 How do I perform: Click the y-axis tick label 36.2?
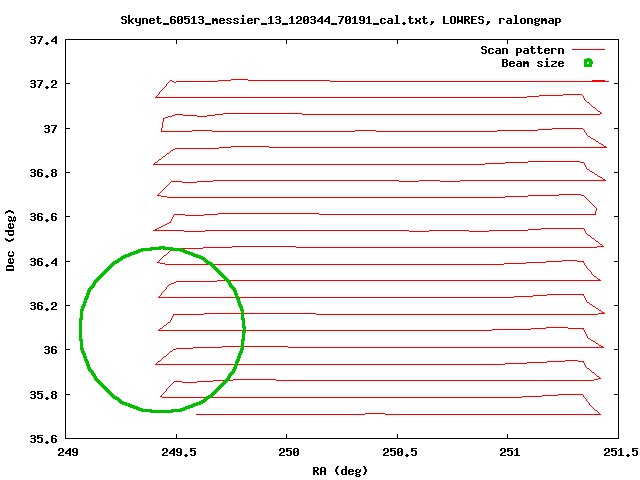(x=43, y=306)
